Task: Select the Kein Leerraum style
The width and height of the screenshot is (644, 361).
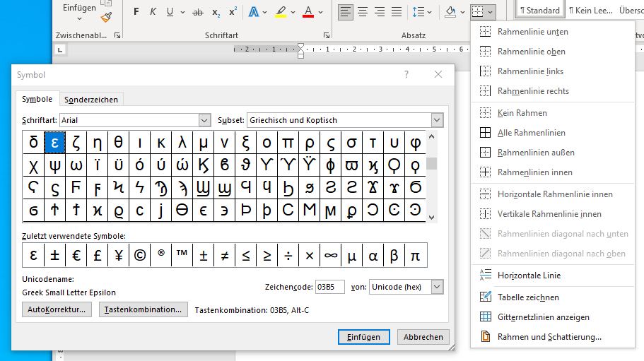Action: pos(590,11)
